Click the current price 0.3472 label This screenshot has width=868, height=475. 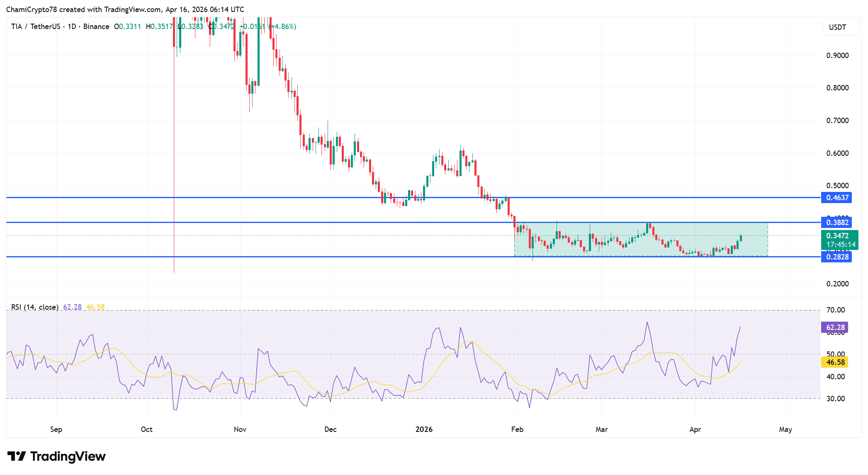tap(838, 236)
